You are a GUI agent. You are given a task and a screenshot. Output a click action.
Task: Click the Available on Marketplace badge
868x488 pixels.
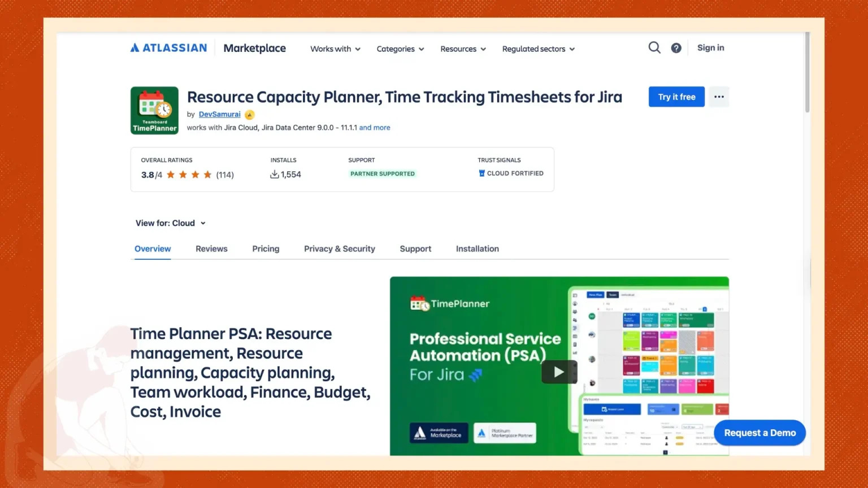(x=439, y=433)
